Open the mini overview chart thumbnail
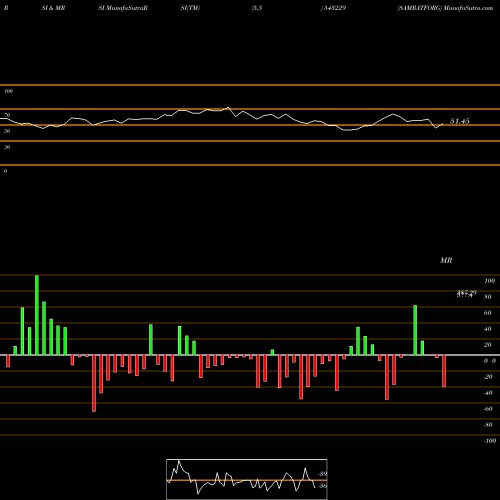500x500 pixels. pyautogui.click(x=247, y=479)
